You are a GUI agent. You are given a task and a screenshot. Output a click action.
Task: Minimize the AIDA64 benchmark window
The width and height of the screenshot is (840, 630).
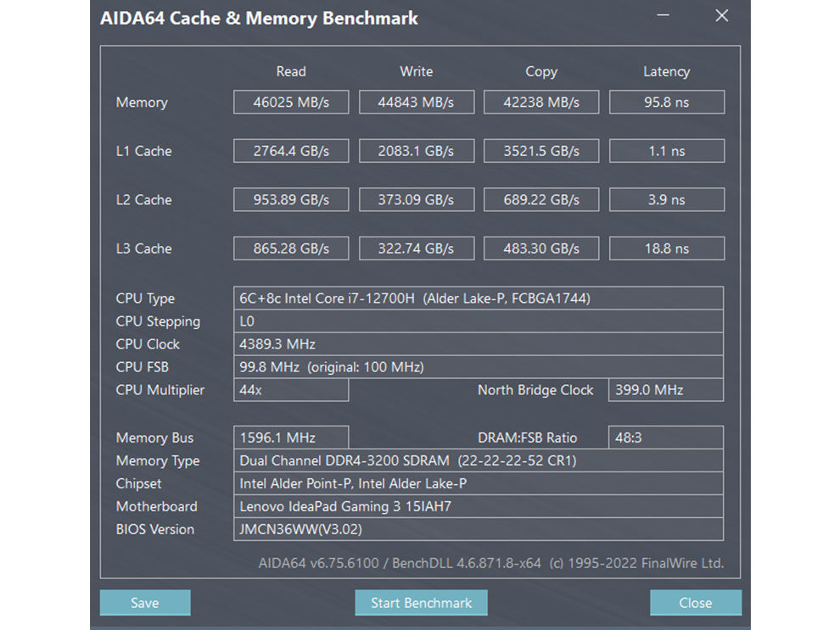(x=664, y=15)
